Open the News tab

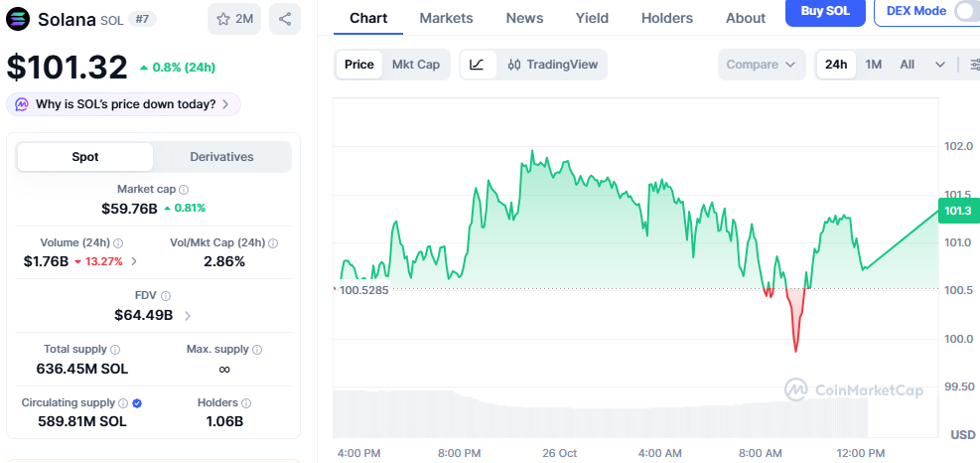524,18
